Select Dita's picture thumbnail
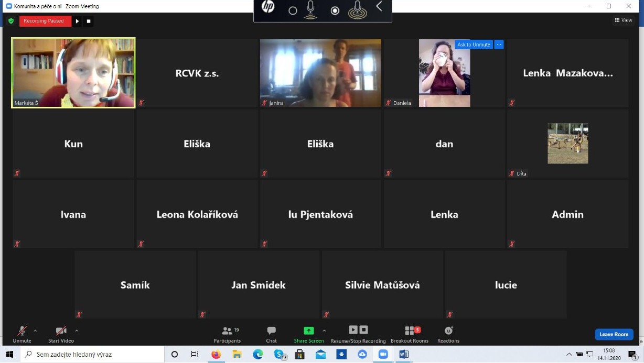The width and height of the screenshot is (644, 363). (x=567, y=144)
